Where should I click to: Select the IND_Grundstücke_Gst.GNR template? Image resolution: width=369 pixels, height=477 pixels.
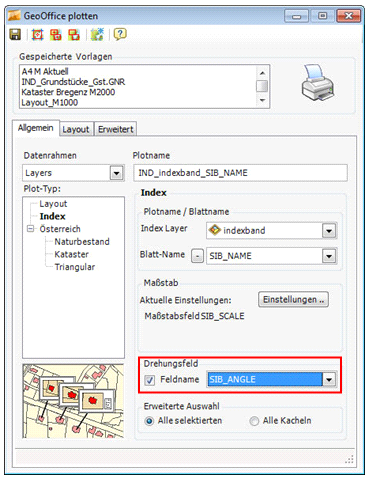click(73, 82)
